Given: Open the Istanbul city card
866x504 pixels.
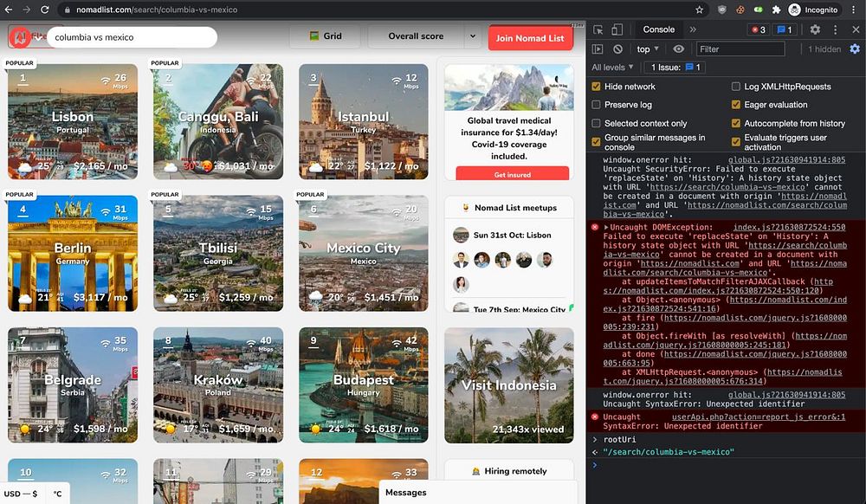Looking at the screenshot, I should [364, 121].
